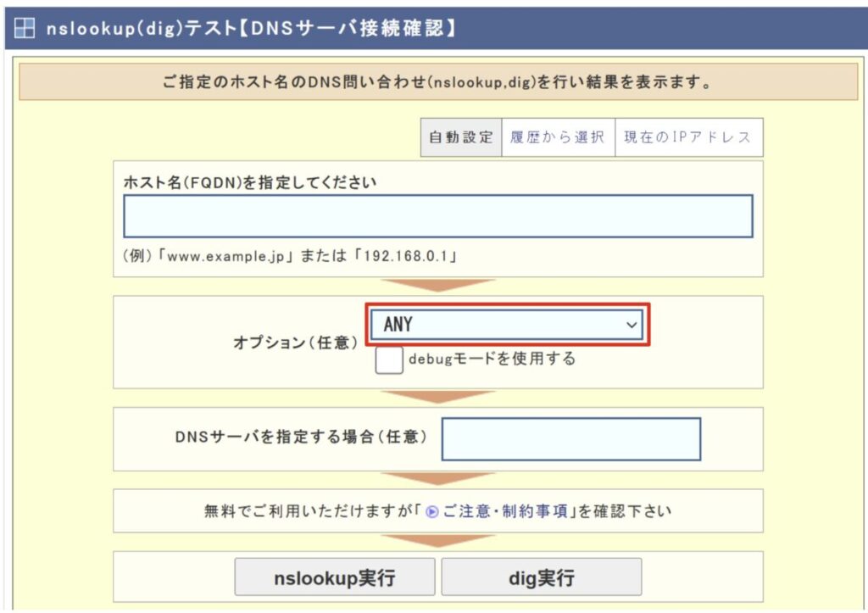
Task: Run the query with the dig実行 button
Action: [x=541, y=578]
